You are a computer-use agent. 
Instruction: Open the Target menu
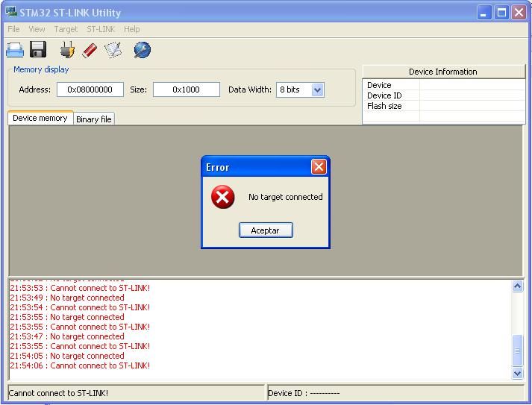point(66,29)
